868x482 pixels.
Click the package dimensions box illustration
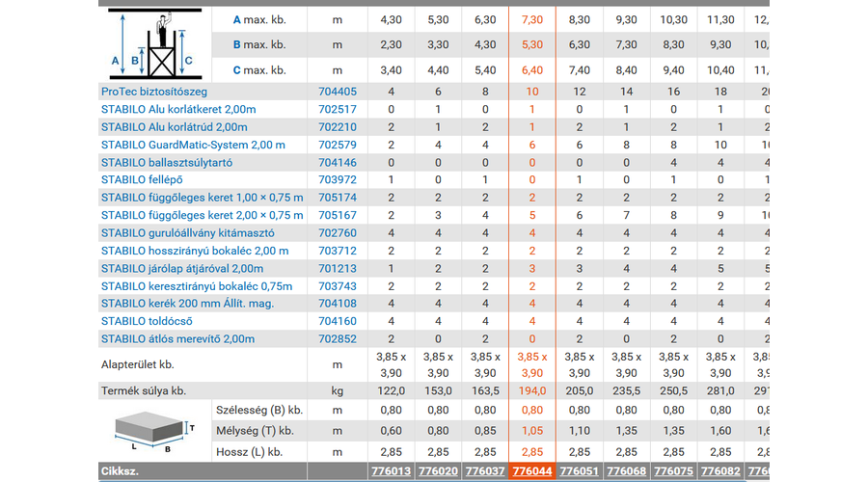tap(154, 431)
